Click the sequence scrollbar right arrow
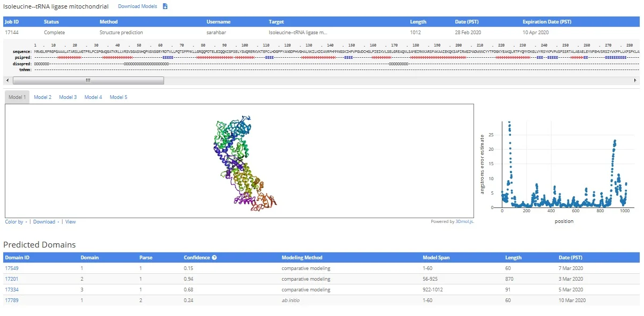 (x=636, y=80)
